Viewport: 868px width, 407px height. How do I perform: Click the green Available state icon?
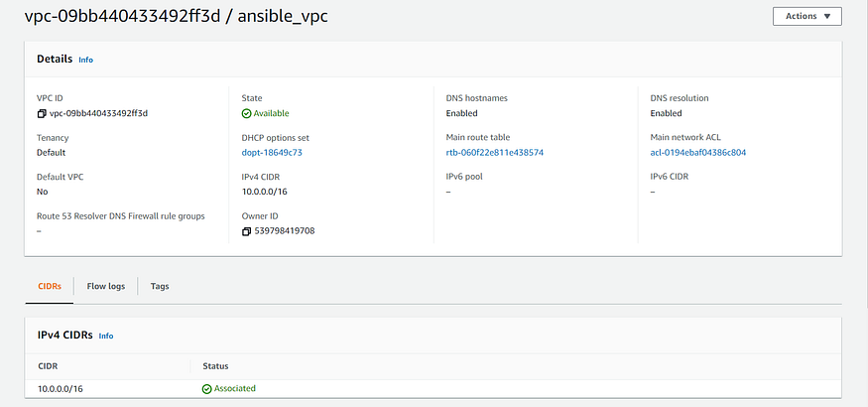247,113
